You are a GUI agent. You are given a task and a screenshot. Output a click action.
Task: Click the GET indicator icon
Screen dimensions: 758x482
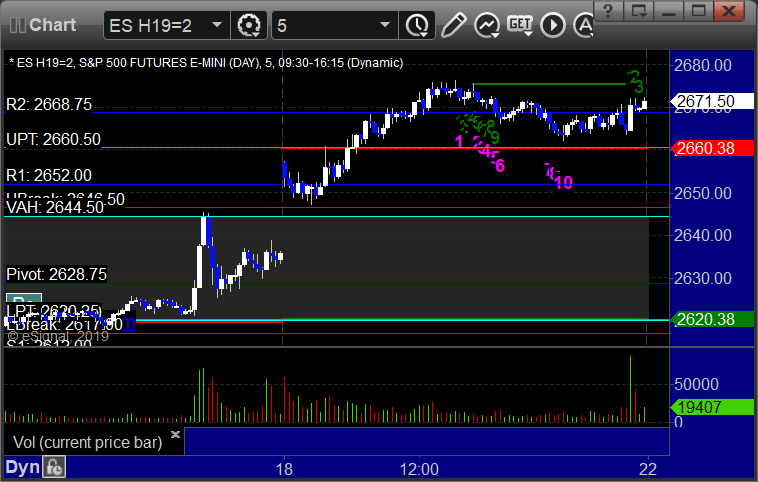pos(520,25)
